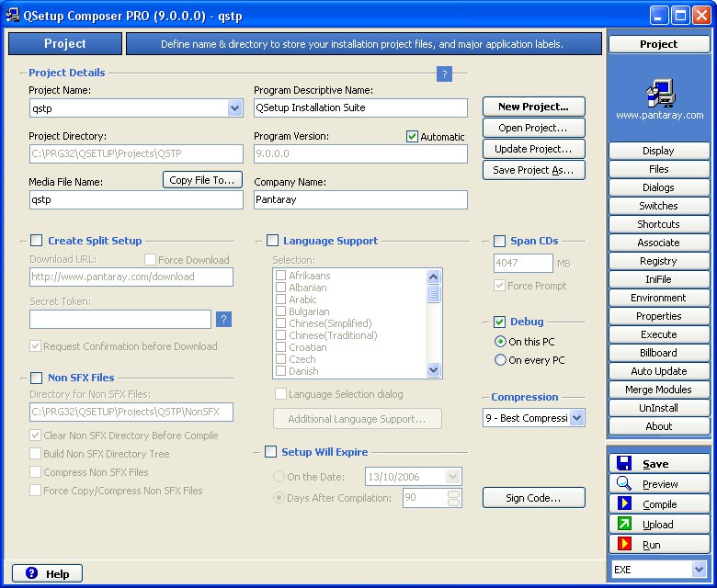Viewport: 717px width, 588px height.
Task: Click the Run red arrow icon
Action: (x=624, y=544)
